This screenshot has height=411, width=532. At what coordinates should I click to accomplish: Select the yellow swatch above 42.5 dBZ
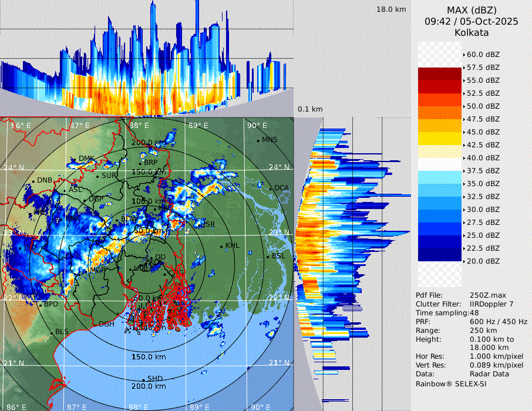pos(440,139)
